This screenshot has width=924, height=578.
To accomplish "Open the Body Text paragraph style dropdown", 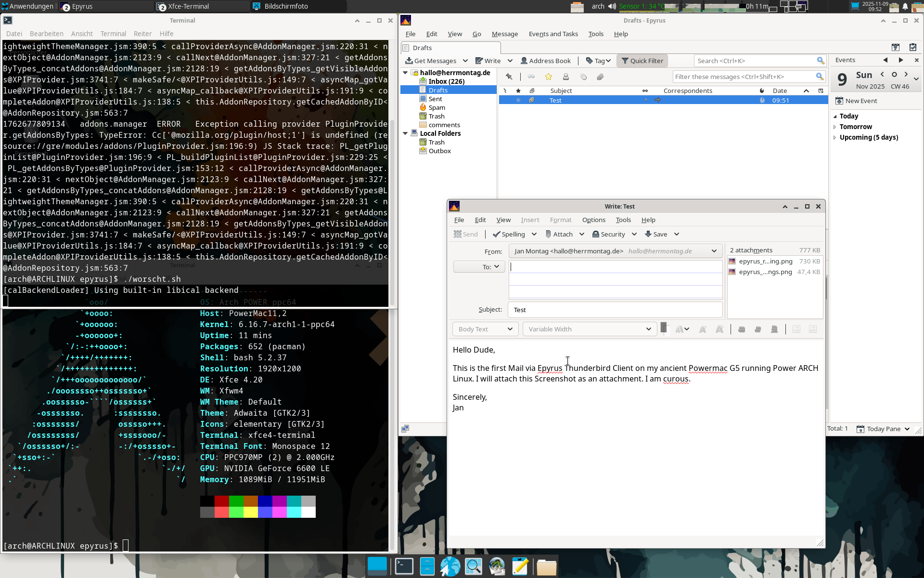I will click(485, 329).
